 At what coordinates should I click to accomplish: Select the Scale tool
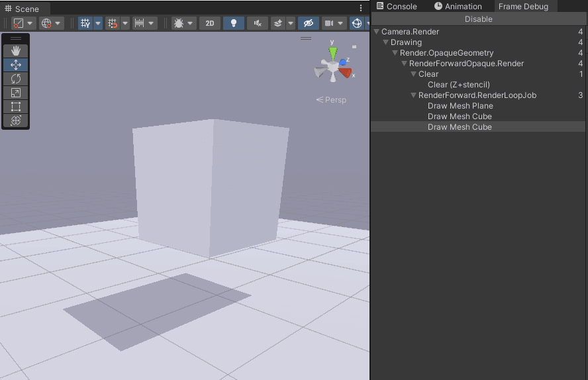(x=16, y=93)
